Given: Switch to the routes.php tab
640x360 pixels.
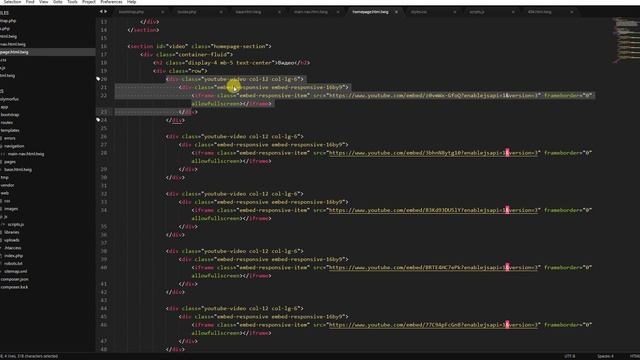Looking at the screenshot, I should [187, 12].
